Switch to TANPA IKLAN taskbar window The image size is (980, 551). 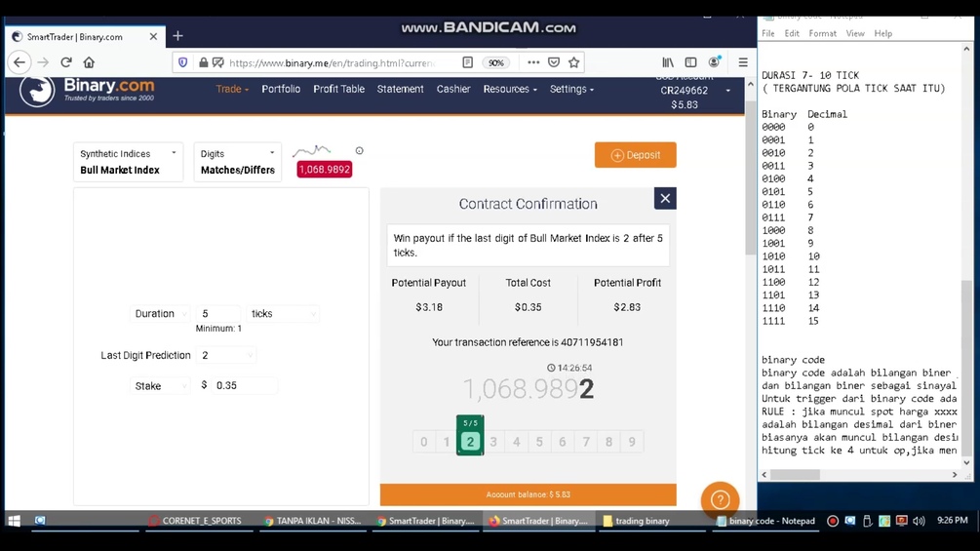tap(312, 521)
